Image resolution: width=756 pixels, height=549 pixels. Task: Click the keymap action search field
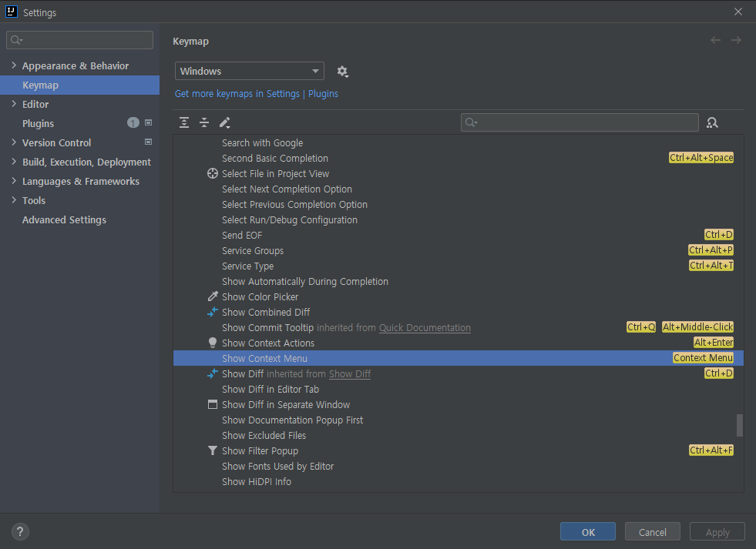click(x=580, y=122)
